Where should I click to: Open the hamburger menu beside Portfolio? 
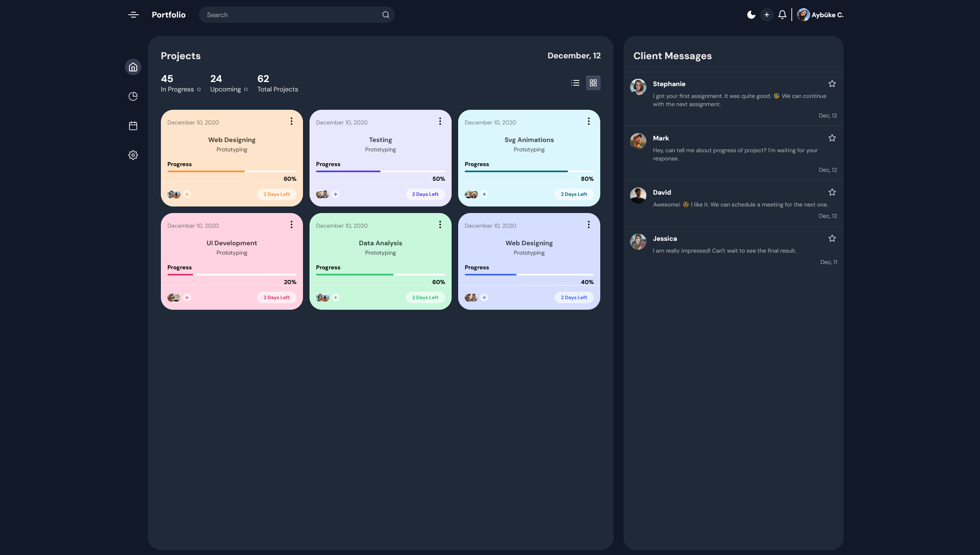(x=133, y=14)
